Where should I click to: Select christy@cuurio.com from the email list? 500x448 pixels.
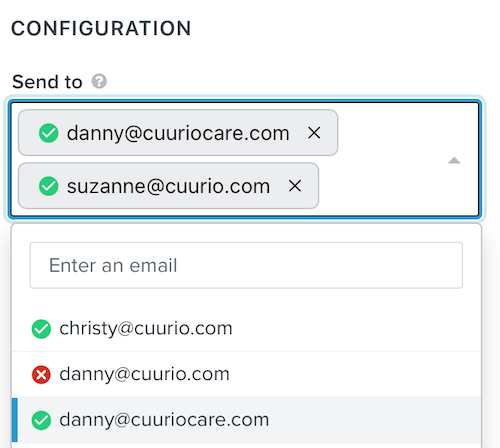247,329
